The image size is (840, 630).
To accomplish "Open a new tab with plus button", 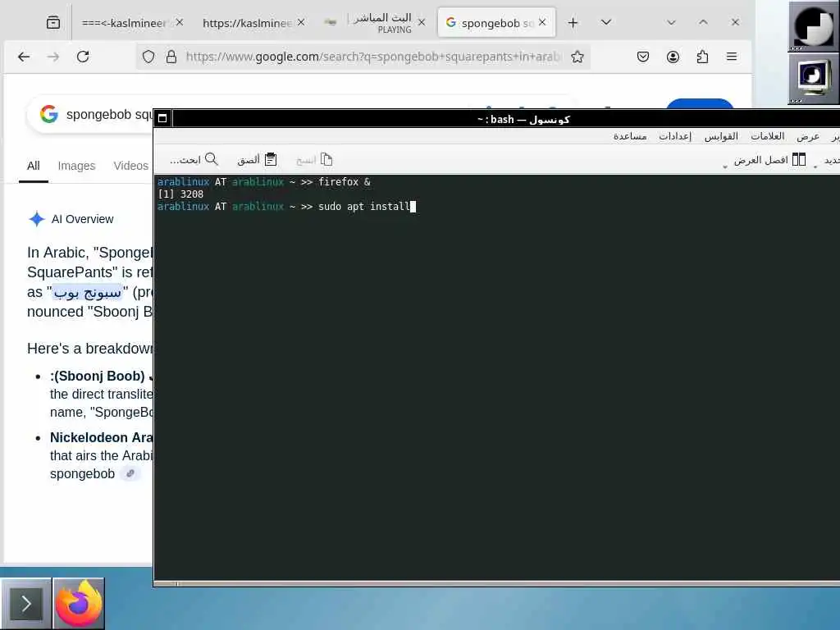I will 573,22.
